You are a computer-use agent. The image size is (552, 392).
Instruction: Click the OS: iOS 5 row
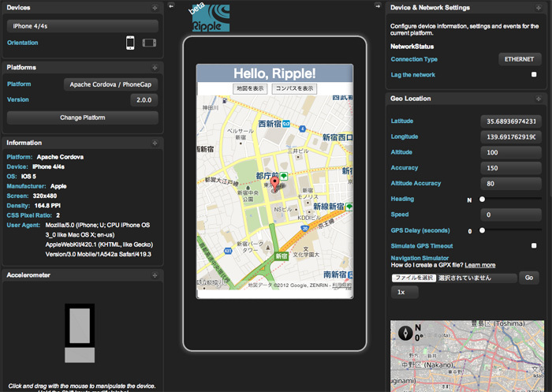tap(21, 176)
